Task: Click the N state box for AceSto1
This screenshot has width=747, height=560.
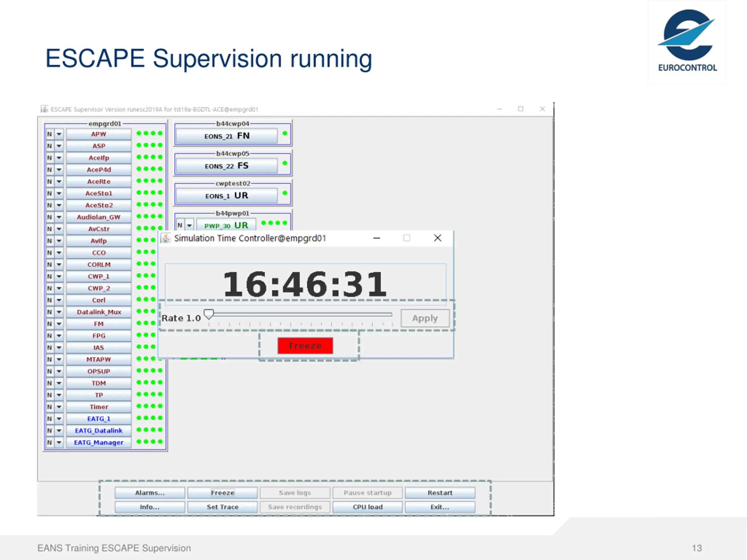Action: pyautogui.click(x=50, y=193)
